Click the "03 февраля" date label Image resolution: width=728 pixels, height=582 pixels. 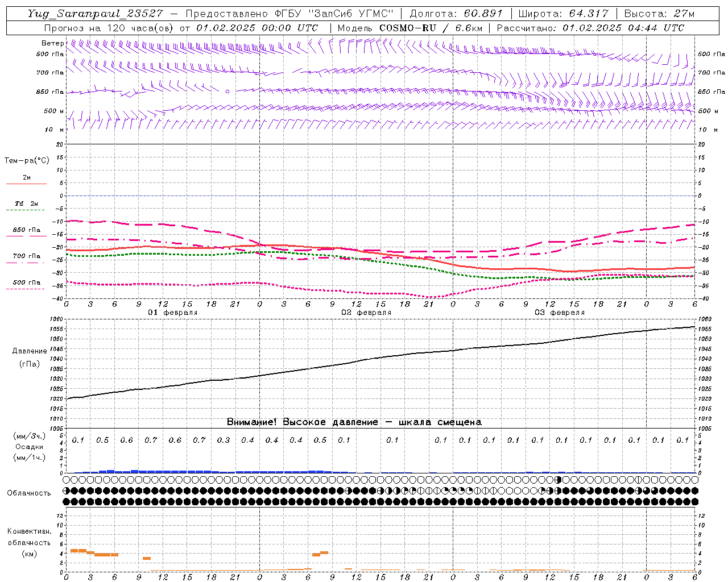(x=560, y=313)
